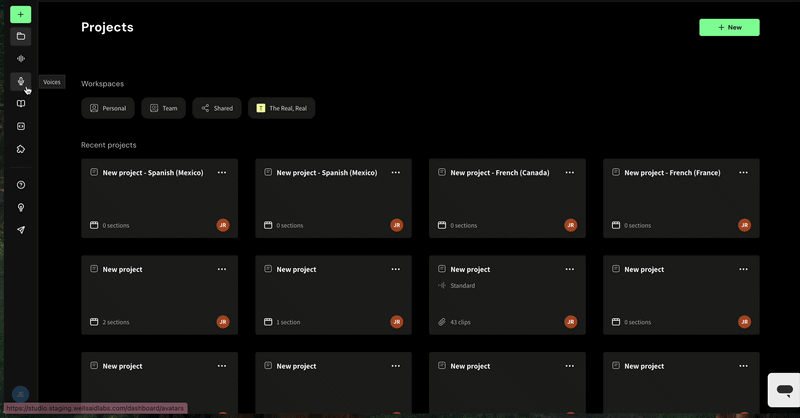
Task: Click the code brackets icon in sidebar
Action: (x=20, y=126)
